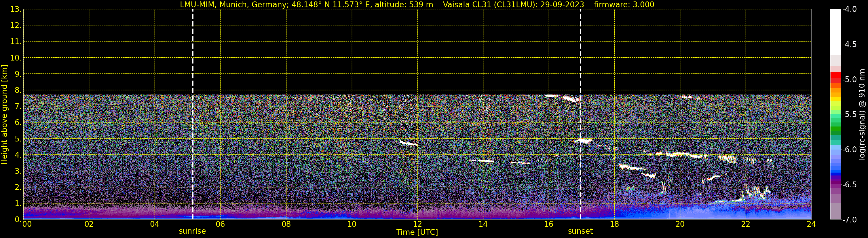Viewport: 868px width, 238px height.
Task: Click the 5. height axis tick label
Action: tap(18, 139)
